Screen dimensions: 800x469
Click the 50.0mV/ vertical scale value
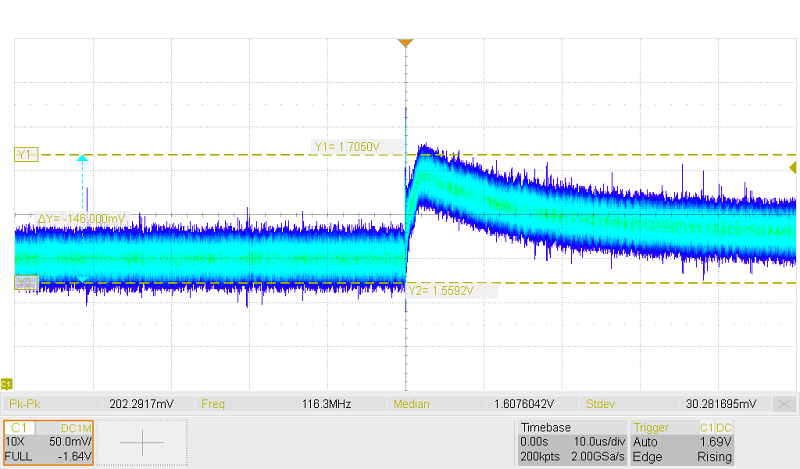click(70, 441)
